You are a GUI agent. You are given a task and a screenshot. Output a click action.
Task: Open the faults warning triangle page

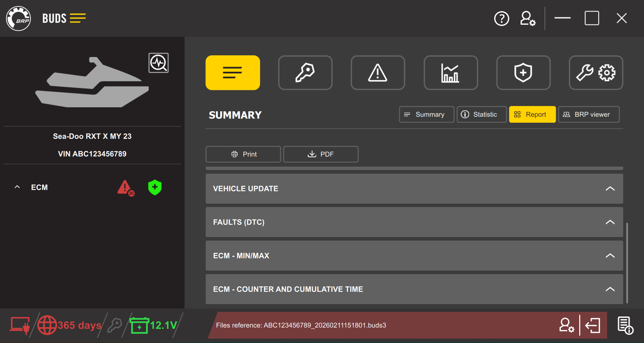click(x=378, y=73)
